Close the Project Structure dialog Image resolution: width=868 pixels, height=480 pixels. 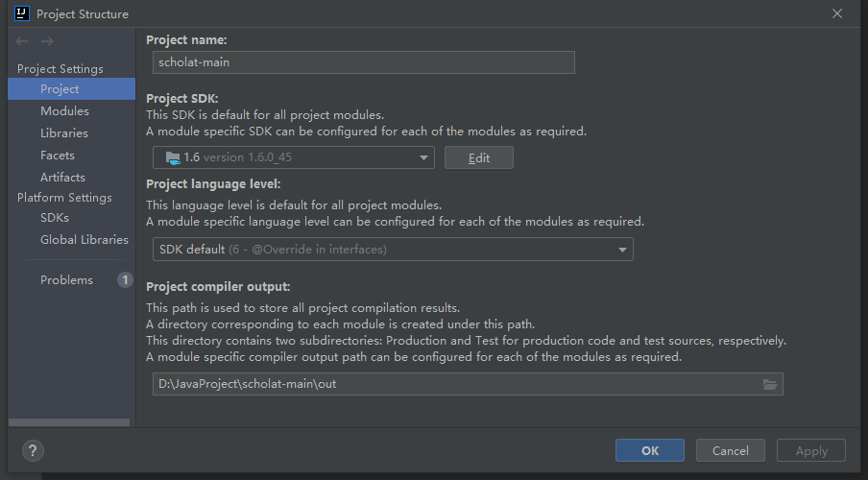point(837,13)
